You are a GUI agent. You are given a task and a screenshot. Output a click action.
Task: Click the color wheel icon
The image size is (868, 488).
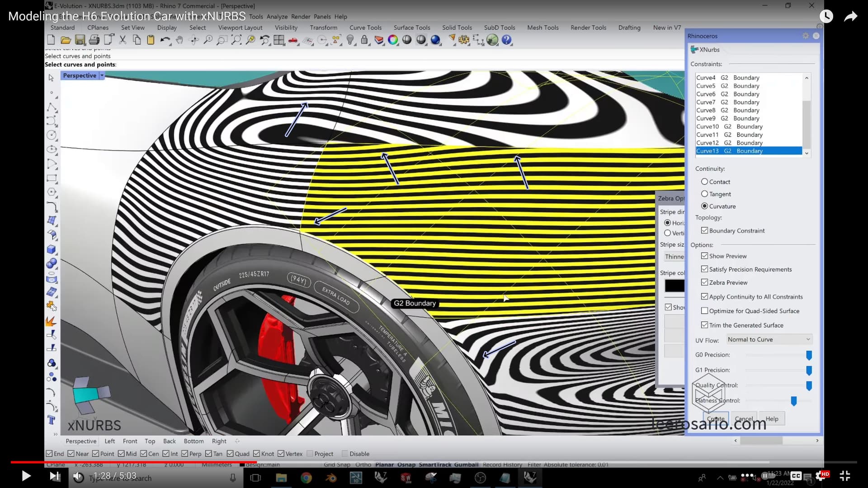click(393, 40)
